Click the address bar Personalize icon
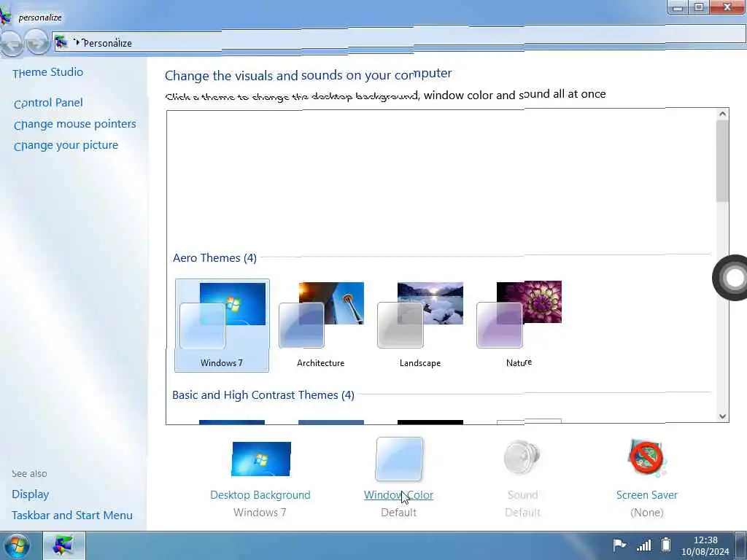 [61, 43]
